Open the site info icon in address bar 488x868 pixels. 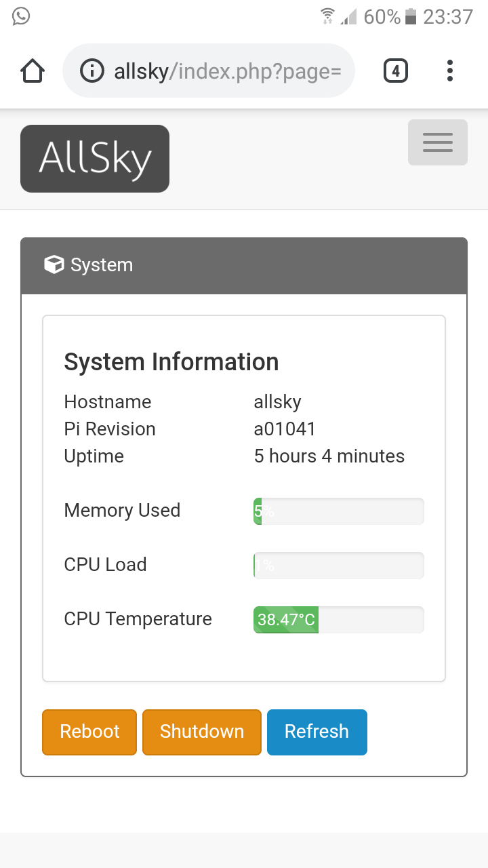(x=92, y=71)
